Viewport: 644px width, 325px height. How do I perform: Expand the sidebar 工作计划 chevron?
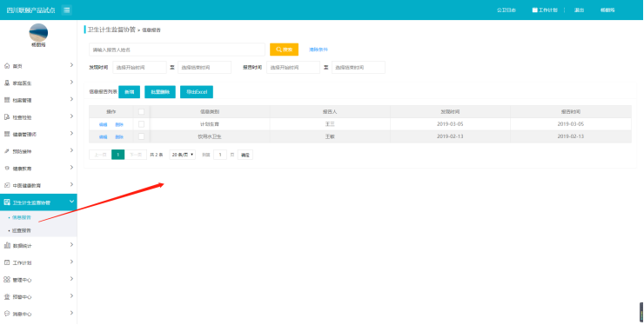[72, 262]
